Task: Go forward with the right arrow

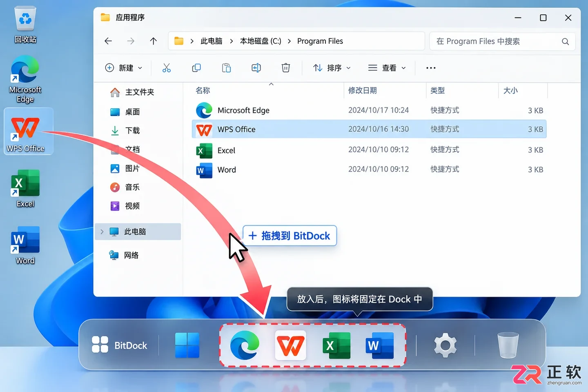Action: coord(131,41)
